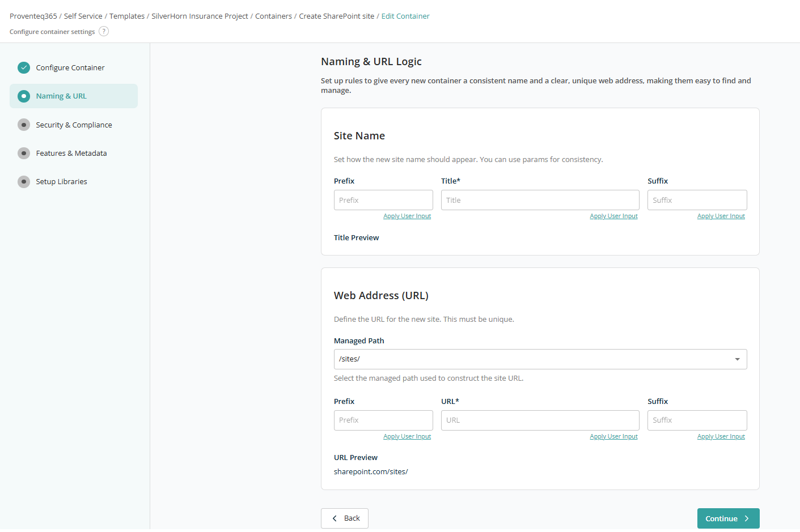Focus the Site Name Suffix input field
This screenshot has width=800, height=532.
click(x=697, y=200)
